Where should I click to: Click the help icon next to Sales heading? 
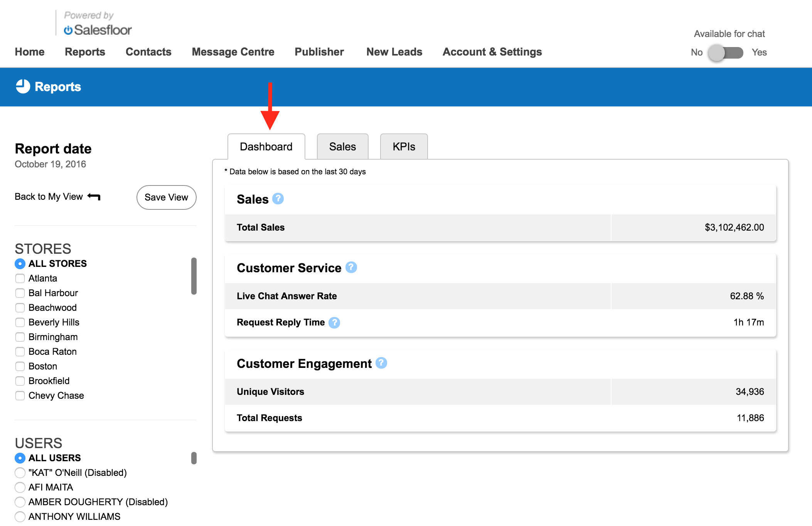point(278,199)
